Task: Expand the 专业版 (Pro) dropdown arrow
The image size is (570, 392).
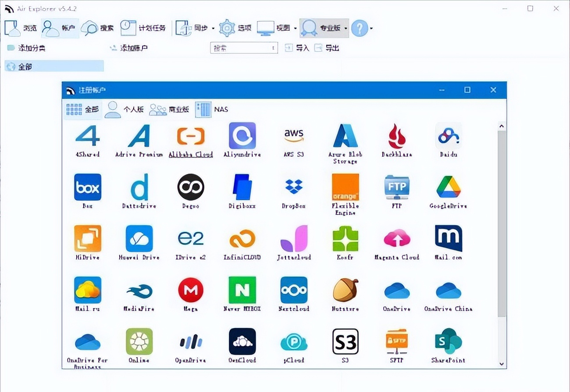Action: [x=346, y=28]
